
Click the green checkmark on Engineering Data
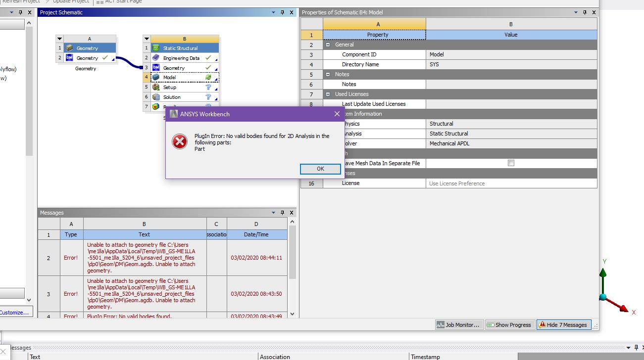coord(208,58)
